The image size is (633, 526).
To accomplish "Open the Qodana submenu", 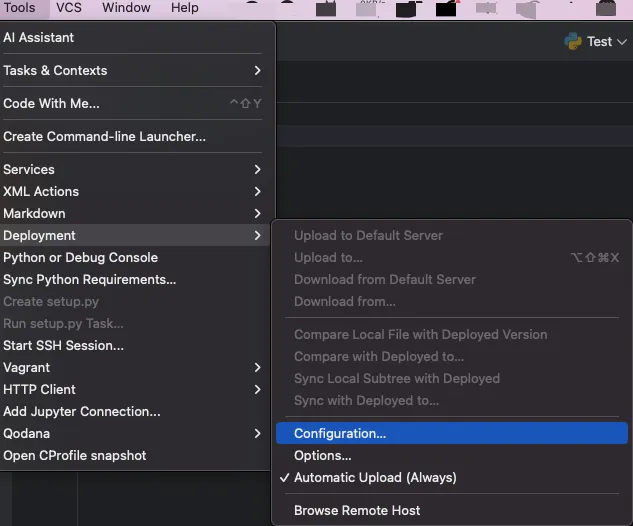I will click(132, 434).
